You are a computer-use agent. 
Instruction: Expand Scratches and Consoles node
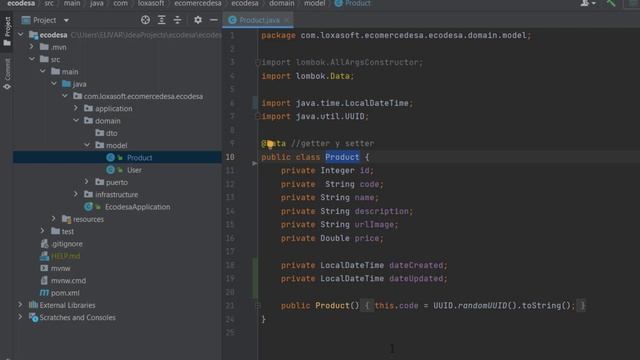click(x=20, y=317)
